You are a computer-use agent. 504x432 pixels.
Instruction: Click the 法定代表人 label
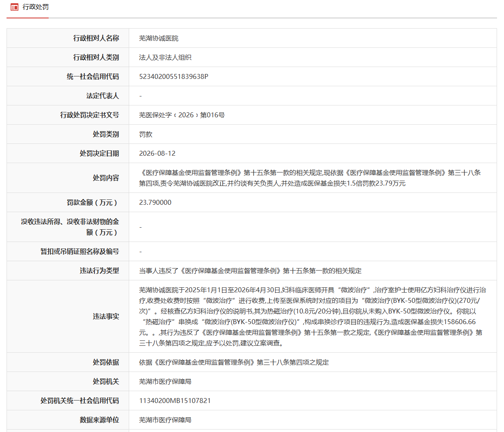(x=103, y=96)
